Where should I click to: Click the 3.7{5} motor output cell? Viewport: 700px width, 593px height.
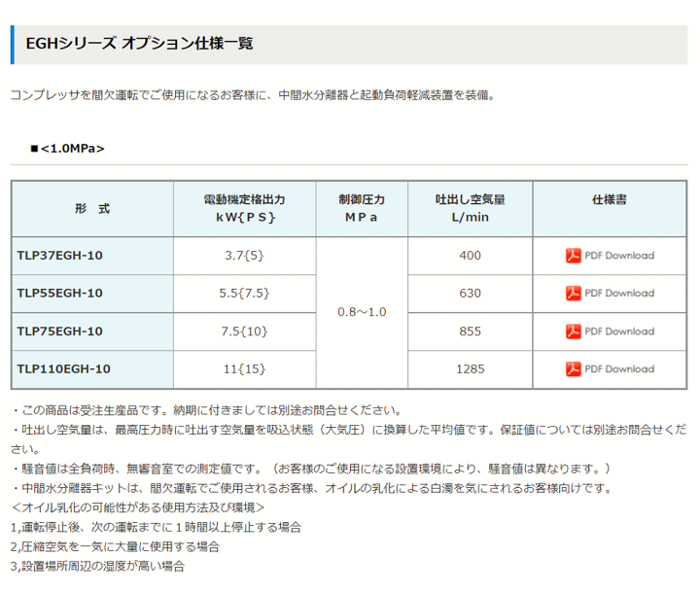coord(245,256)
